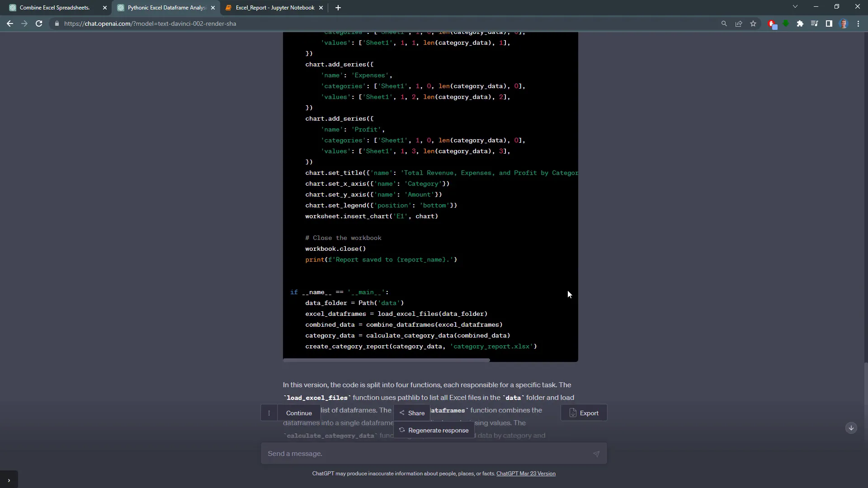Open the browser side panel icon
This screenshot has height=488, width=868.
pos(829,23)
